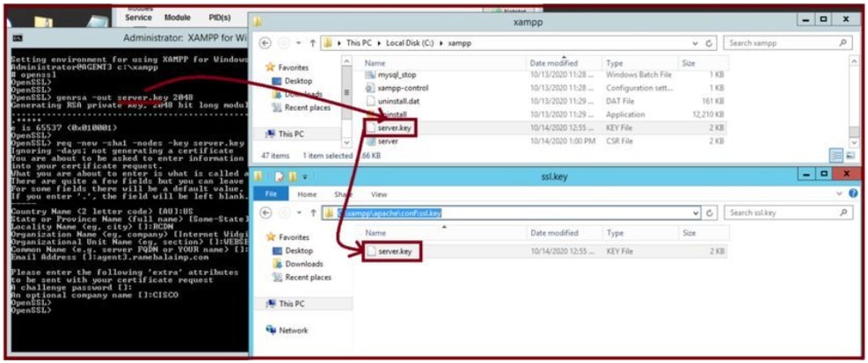Refresh the xampp folder view
868x363 pixels.
tap(710, 42)
